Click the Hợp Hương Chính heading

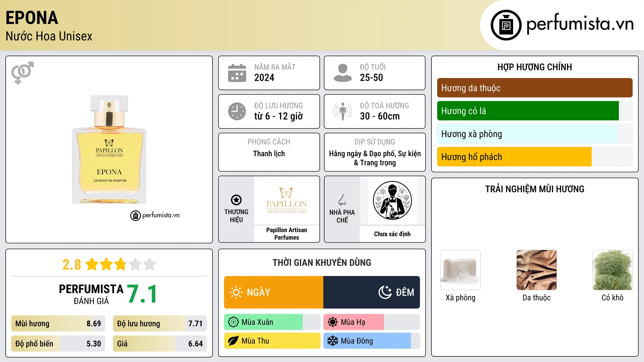click(x=535, y=67)
